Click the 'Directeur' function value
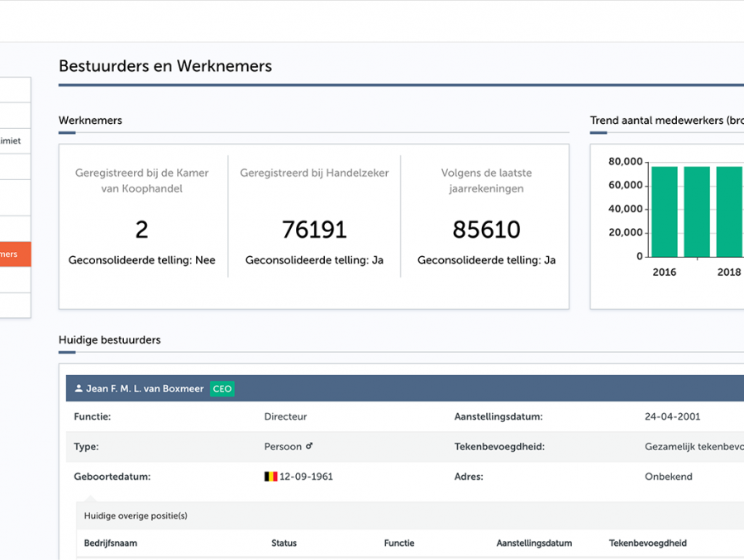 pyautogui.click(x=286, y=416)
